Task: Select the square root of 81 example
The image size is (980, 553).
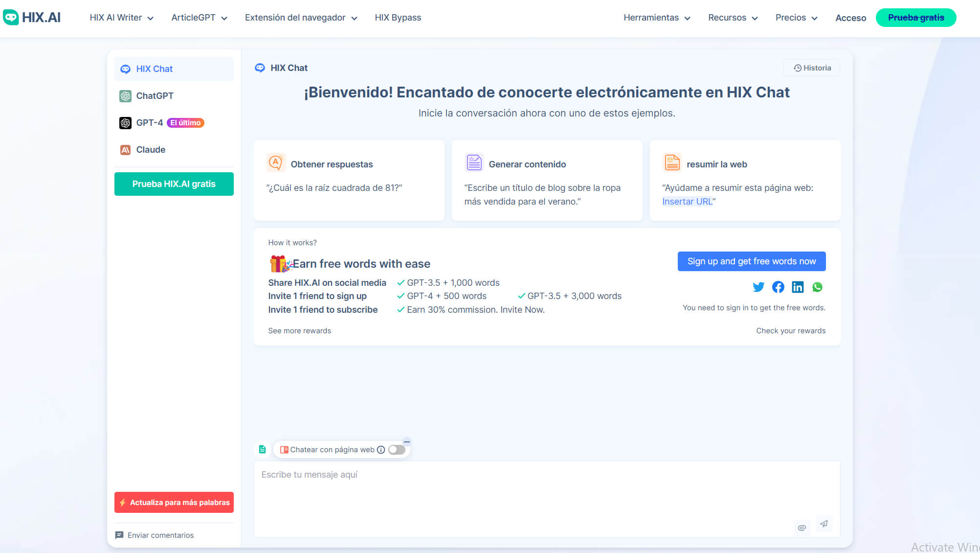Action: point(334,188)
